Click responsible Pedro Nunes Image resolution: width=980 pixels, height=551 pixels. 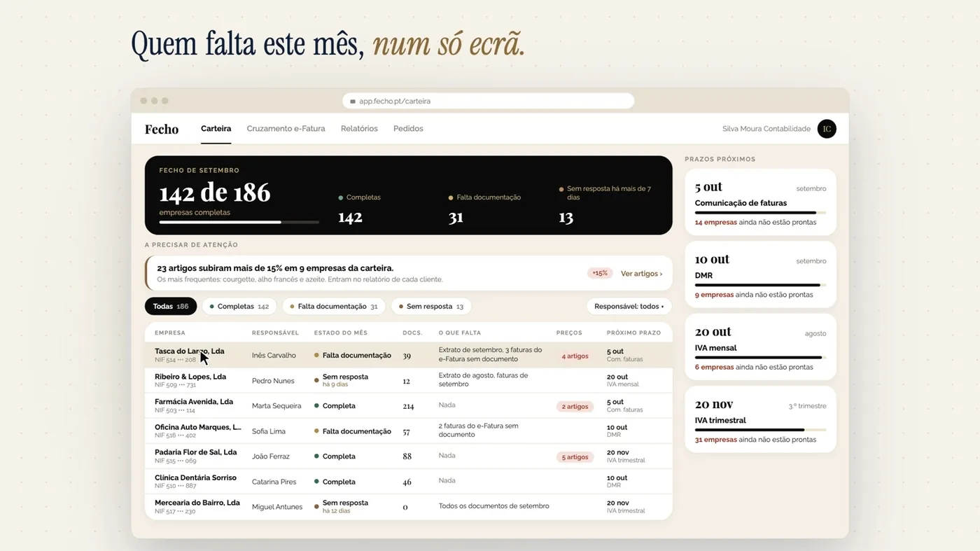point(273,381)
